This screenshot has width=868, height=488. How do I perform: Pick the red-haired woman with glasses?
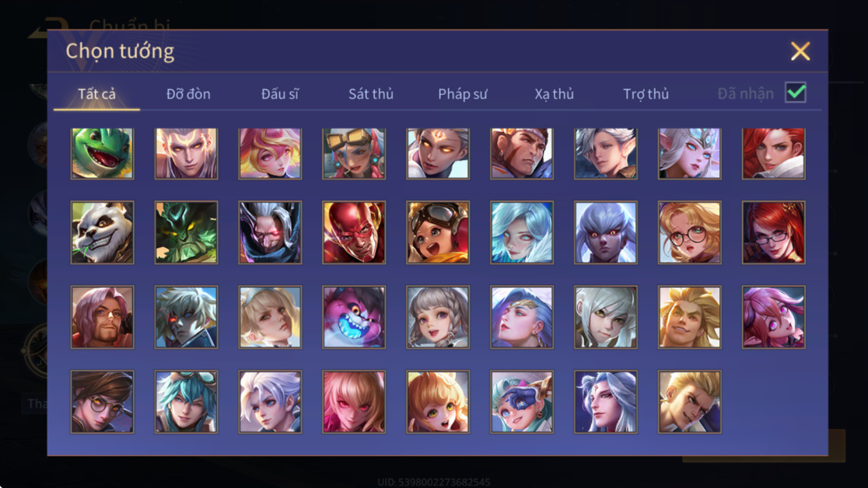point(773,232)
